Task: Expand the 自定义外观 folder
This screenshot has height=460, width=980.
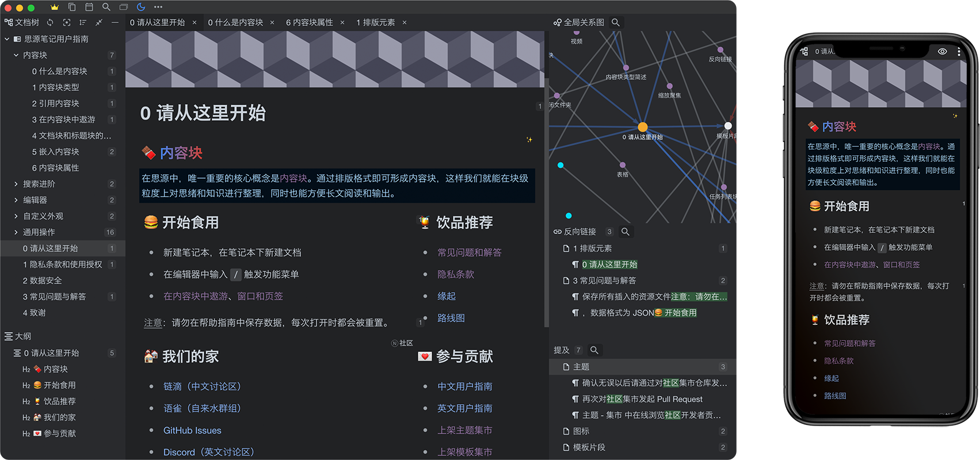Action: click(16, 216)
